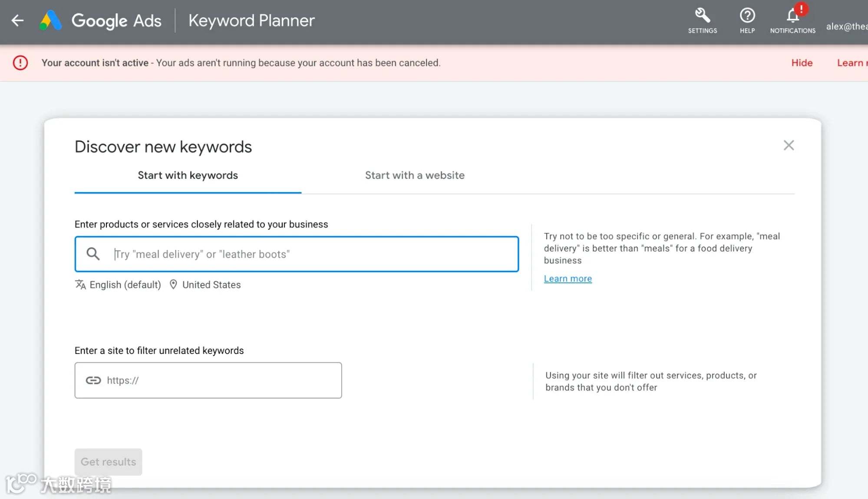Click the search magnifier icon in keyword field

click(93, 254)
